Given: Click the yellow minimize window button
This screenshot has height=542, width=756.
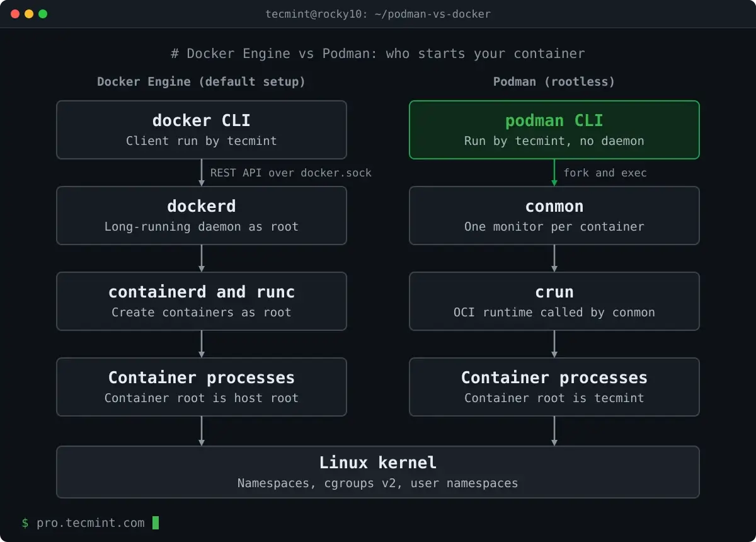Looking at the screenshot, I should pos(29,14).
